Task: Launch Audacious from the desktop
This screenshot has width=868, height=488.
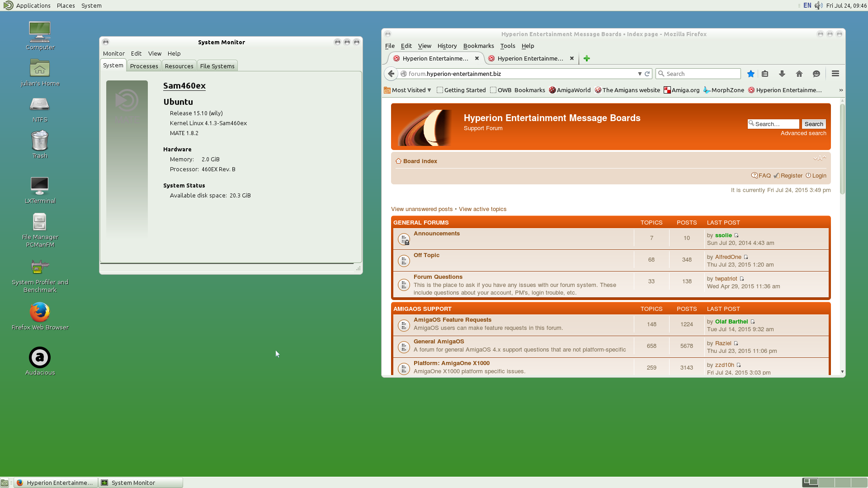Action: (x=40, y=358)
